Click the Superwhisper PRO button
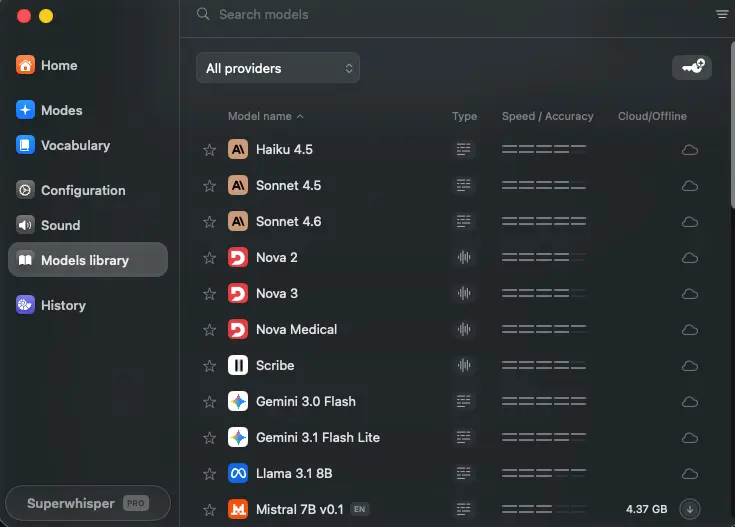 pos(88,503)
